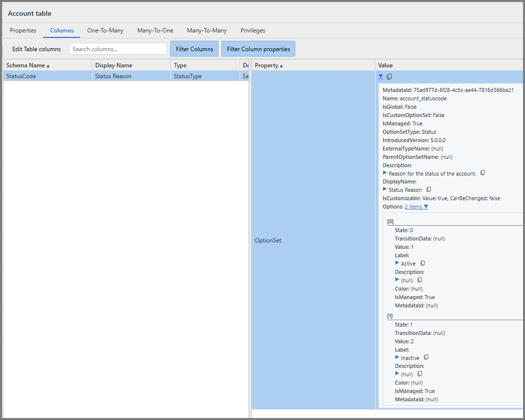Expand the 'Active' label disclosure triangle

(x=396, y=263)
